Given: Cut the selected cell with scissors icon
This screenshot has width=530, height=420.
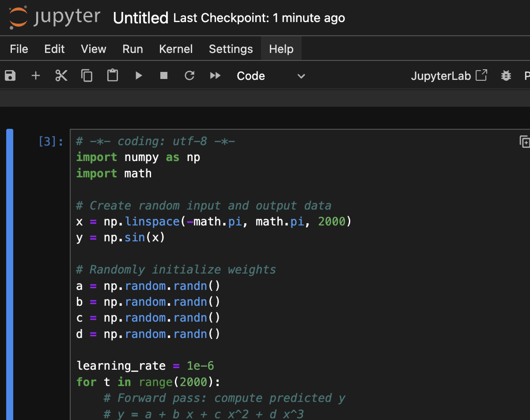Looking at the screenshot, I should (x=61, y=76).
